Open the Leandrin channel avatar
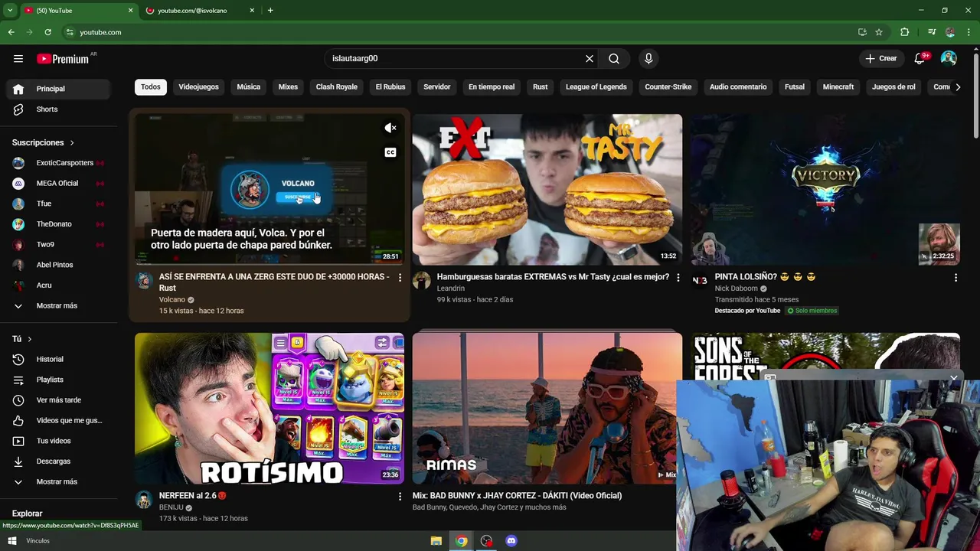This screenshot has height=551, width=980. pos(422,280)
